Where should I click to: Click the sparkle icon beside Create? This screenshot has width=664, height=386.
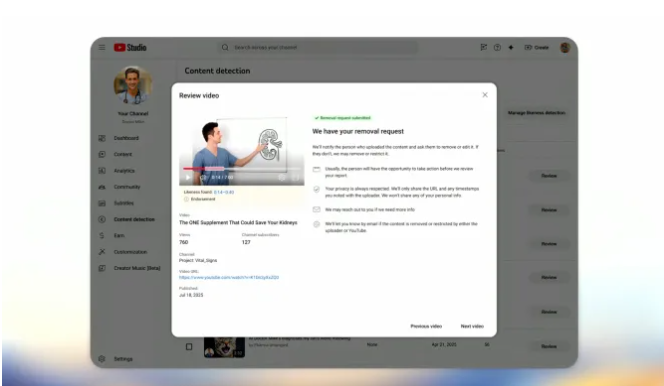[511, 47]
